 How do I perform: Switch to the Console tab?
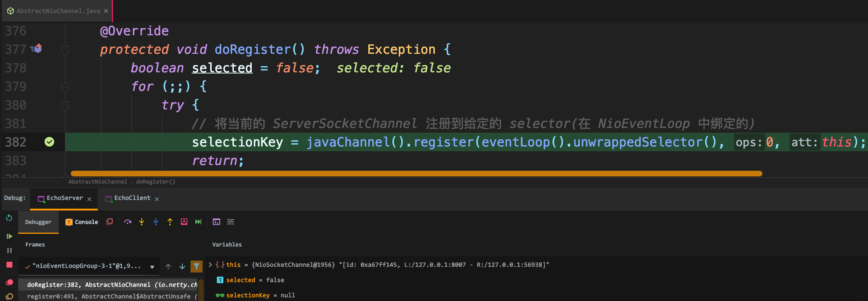coord(82,222)
